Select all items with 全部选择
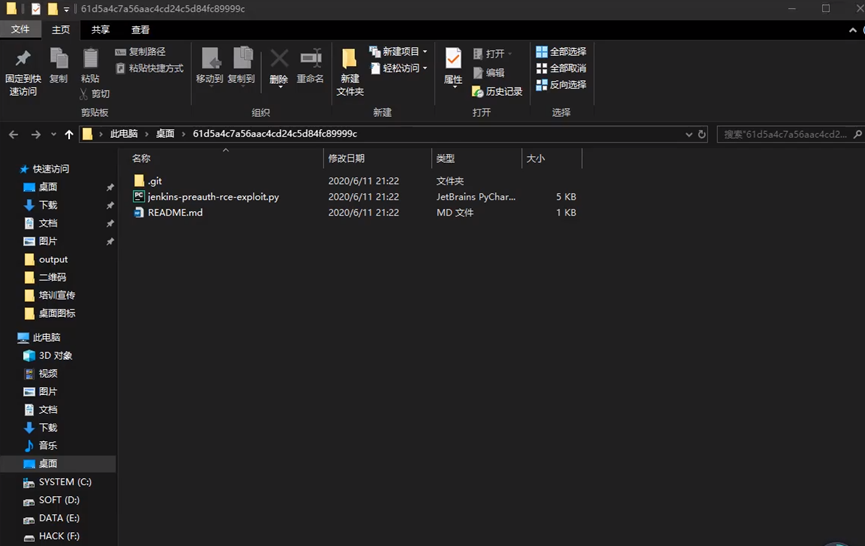865x546 pixels. [x=561, y=52]
